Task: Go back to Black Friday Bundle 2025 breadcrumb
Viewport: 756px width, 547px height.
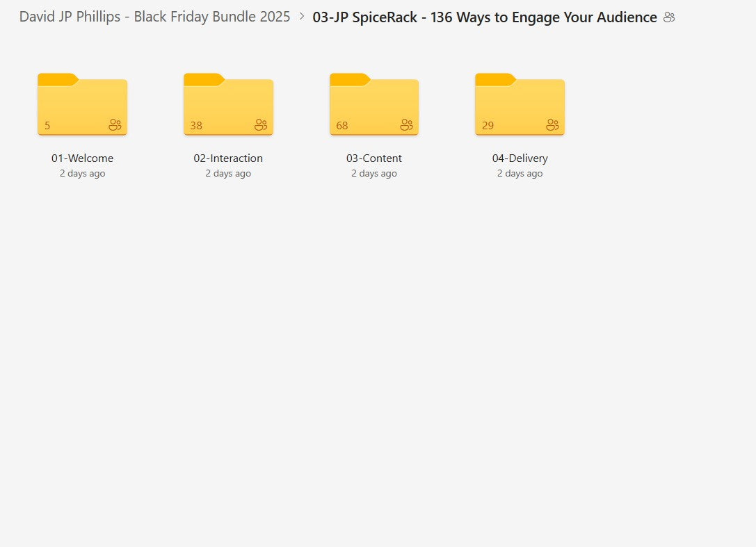Action: pos(154,17)
